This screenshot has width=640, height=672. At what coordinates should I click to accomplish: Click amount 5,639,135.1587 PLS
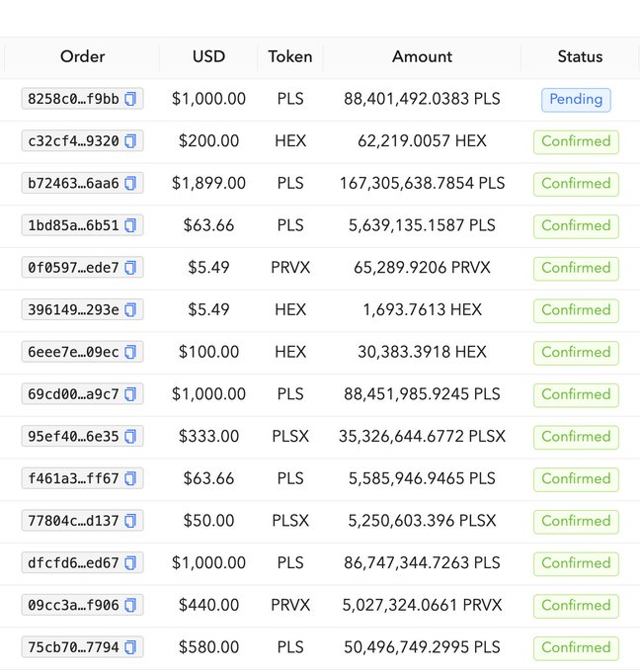pyautogui.click(x=422, y=225)
